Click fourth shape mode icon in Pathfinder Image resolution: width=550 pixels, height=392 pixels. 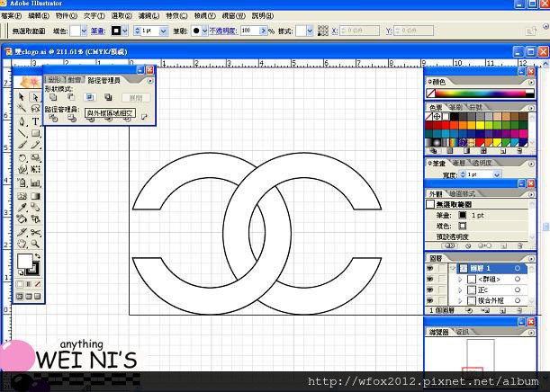[108, 97]
